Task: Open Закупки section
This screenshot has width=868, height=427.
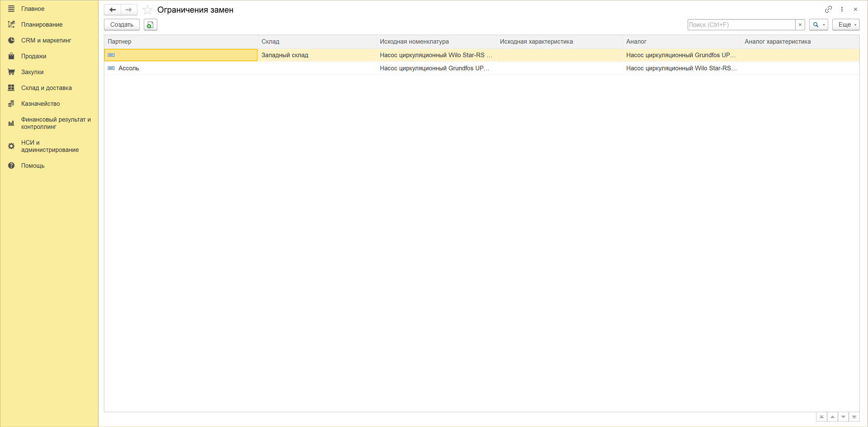Action: click(32, 72)
